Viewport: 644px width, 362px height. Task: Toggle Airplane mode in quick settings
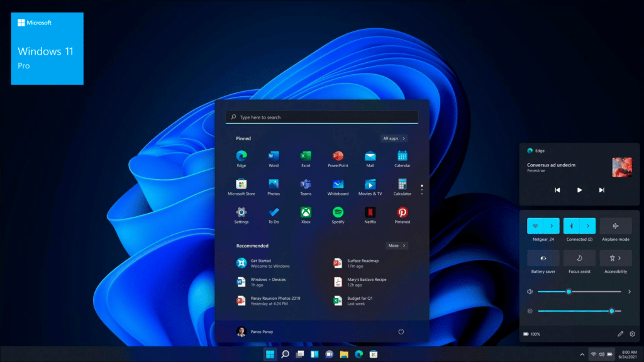[616, 226]
